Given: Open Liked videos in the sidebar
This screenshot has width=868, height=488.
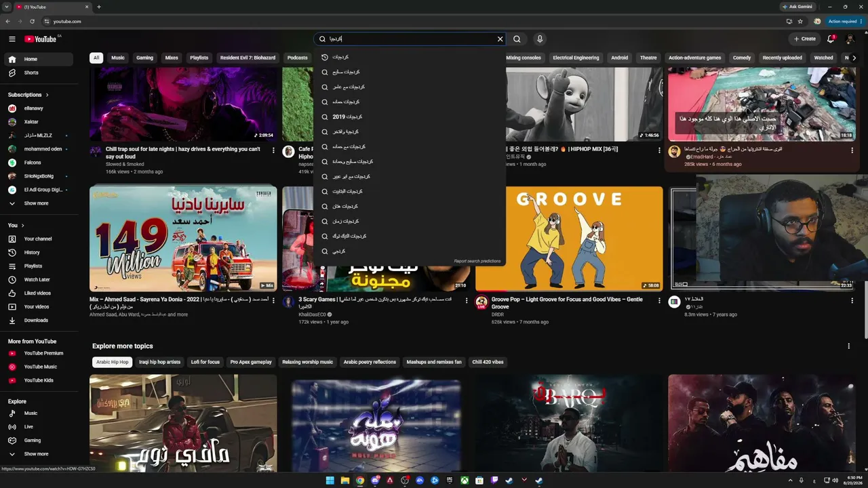Looking at the screenshot, I should (40, 293).
